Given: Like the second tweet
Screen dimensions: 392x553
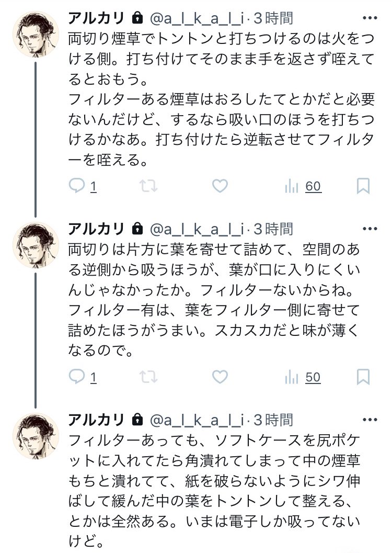Looking at the screenshot, I should click(220, 377).
